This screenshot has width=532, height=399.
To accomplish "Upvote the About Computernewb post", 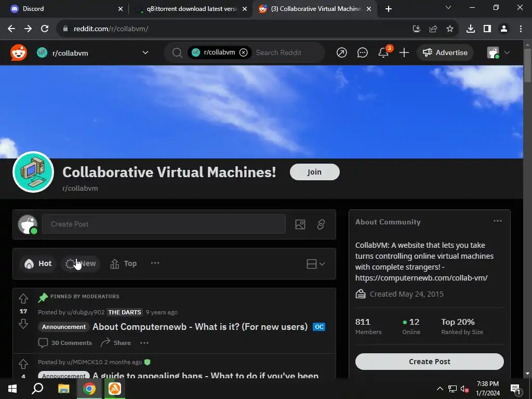I will [23, 299].
